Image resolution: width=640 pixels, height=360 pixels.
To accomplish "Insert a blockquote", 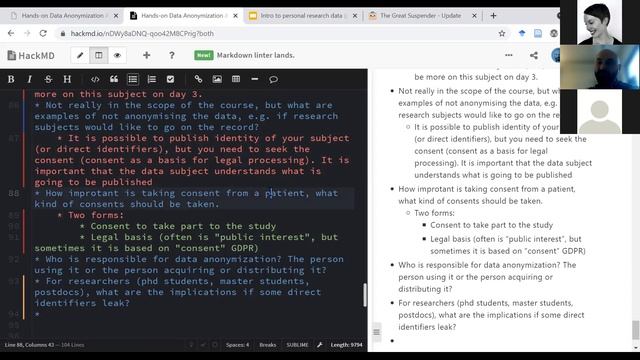I will pyautogui.click(x=114, y=79).
